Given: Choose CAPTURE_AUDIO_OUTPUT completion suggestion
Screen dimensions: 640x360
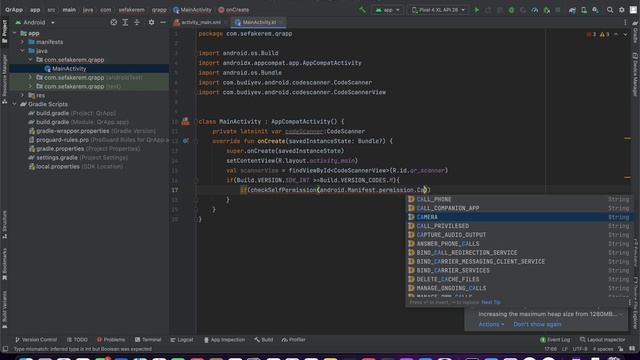Looking at the screenshot, I should [x=518, y=235].
